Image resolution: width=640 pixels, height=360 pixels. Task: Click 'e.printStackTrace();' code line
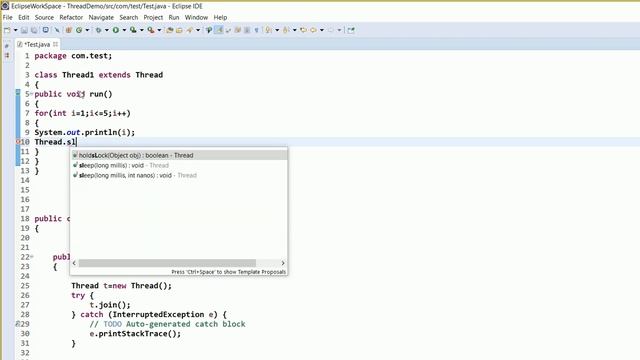[x=135, y=333]
